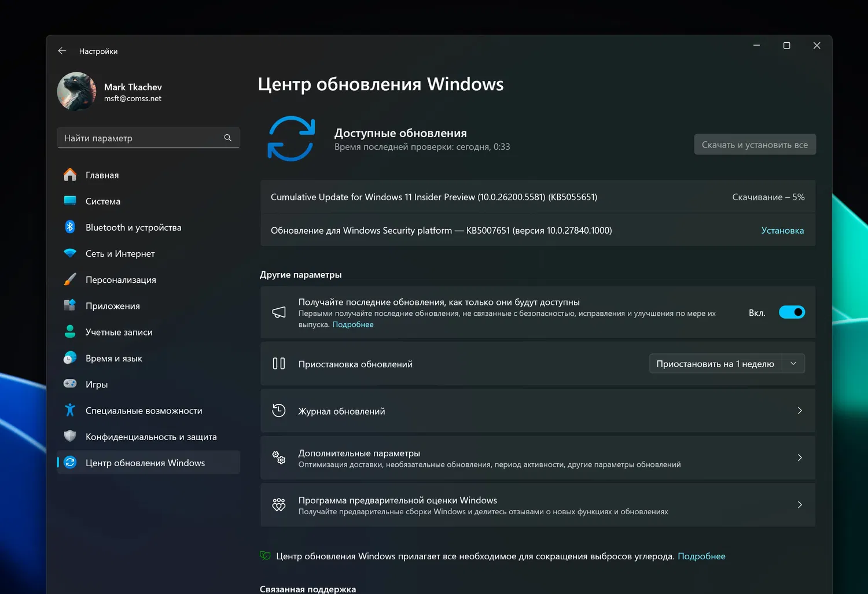Select the Cumulative Update KB5055651 entry
Viewport: 868px width, 594px height.
(538, 197)
